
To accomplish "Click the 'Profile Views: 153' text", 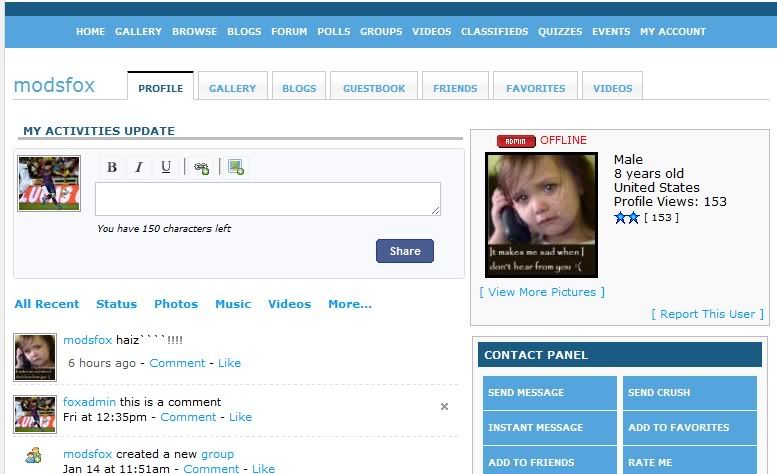I will click(670, 202).
